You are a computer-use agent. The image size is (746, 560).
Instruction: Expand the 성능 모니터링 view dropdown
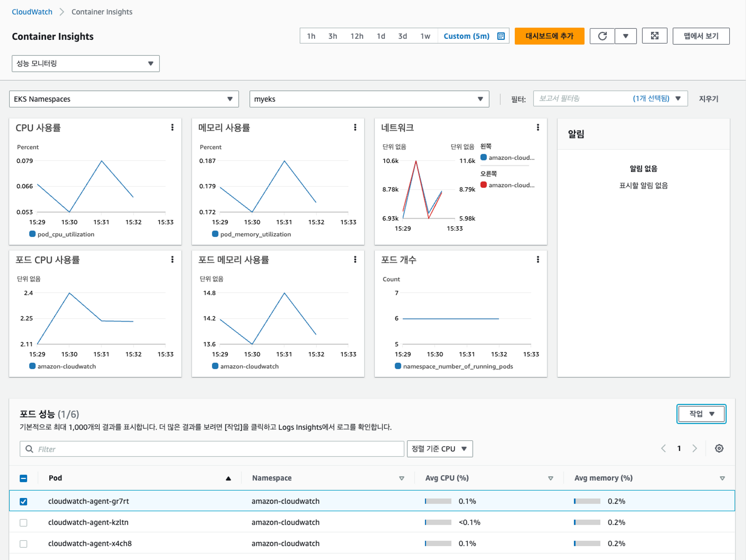[x=86, y=63]
